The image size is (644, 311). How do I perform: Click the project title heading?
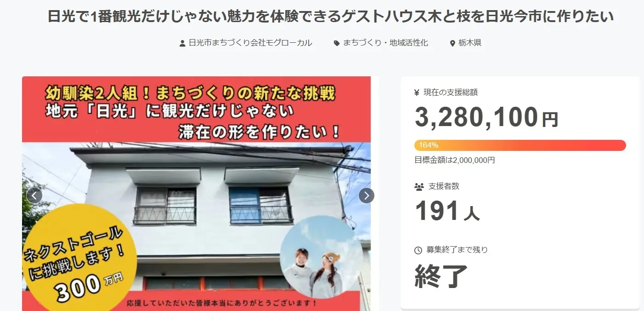tap(331, 17)
